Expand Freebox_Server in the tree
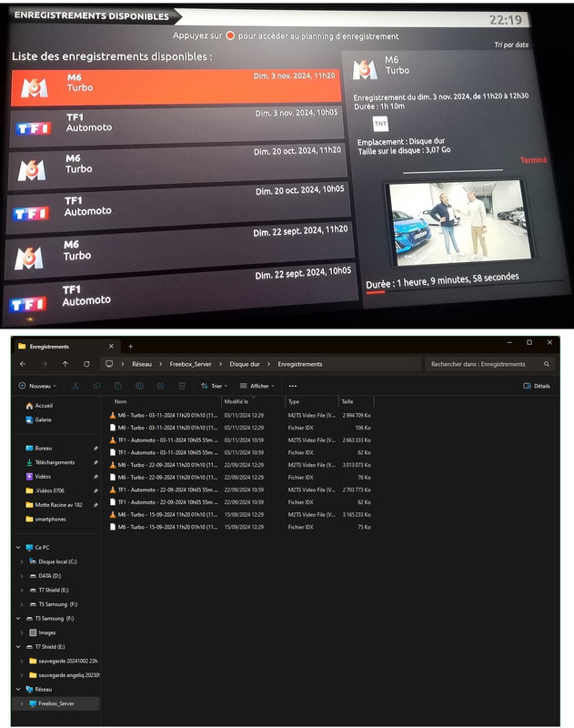574x728 pixels. click(21, 703)
